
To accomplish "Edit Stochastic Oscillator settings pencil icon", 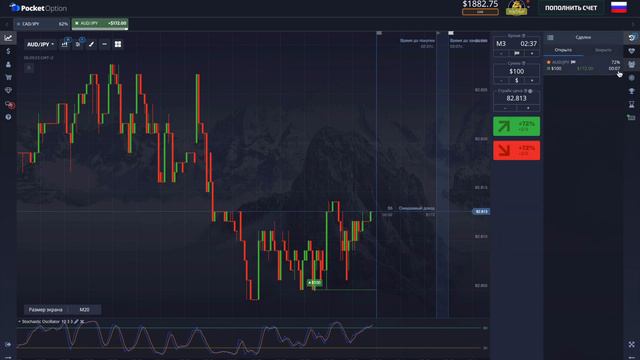I will [x=76, y=322].
